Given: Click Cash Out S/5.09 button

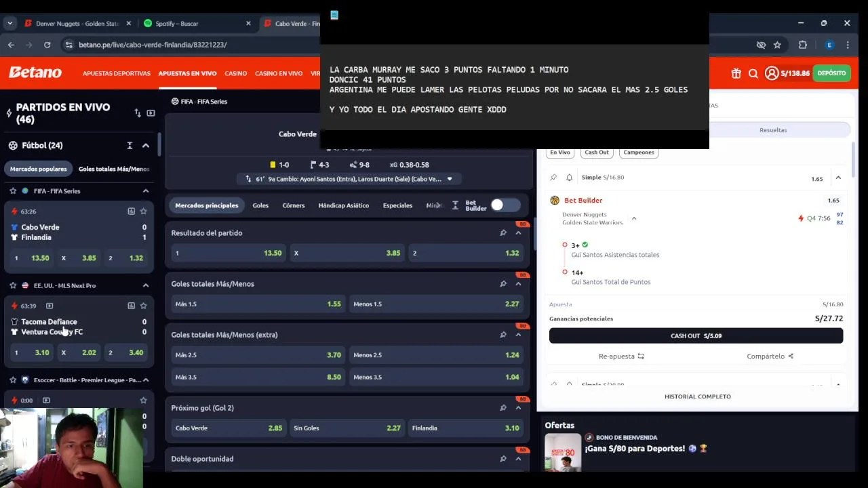Looking at the screenshot, I should (696, 335).
